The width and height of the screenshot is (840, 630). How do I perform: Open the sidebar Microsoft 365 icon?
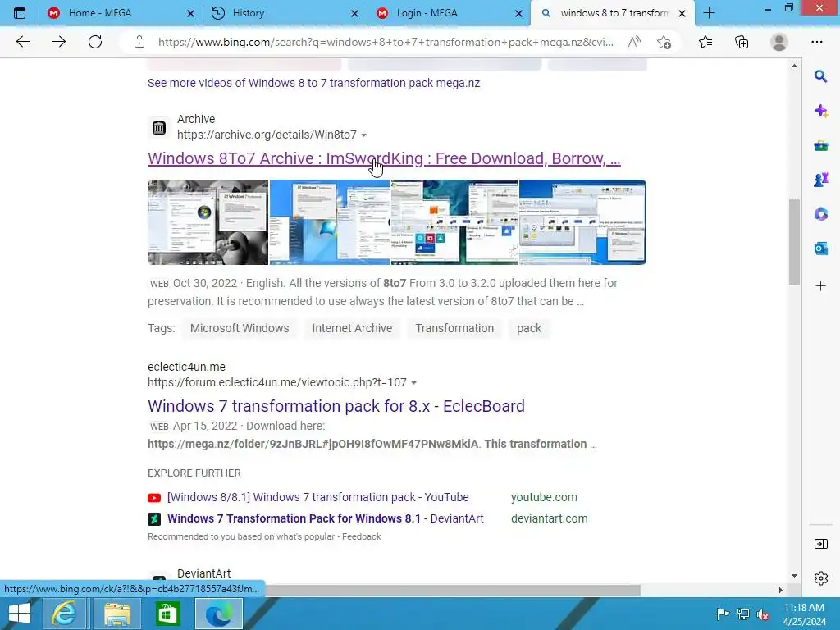820,214
